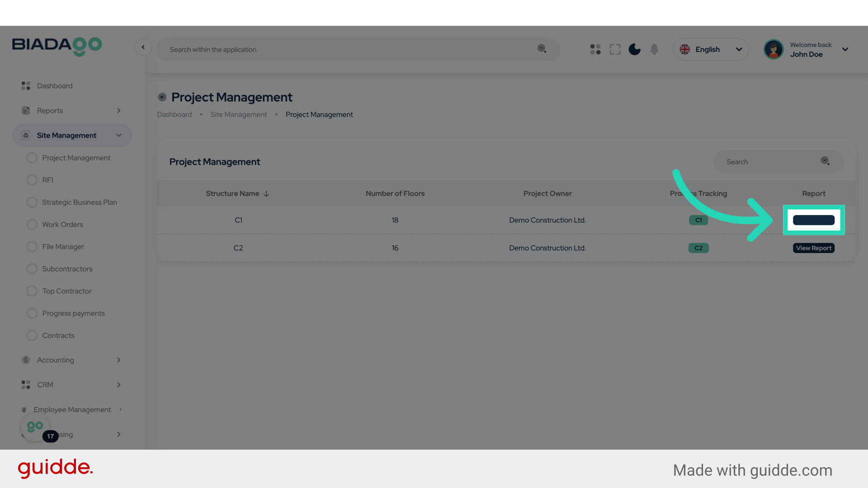Click search icon in table search box
The height and width of the screenshot is (488, 868).
[825, 161]
